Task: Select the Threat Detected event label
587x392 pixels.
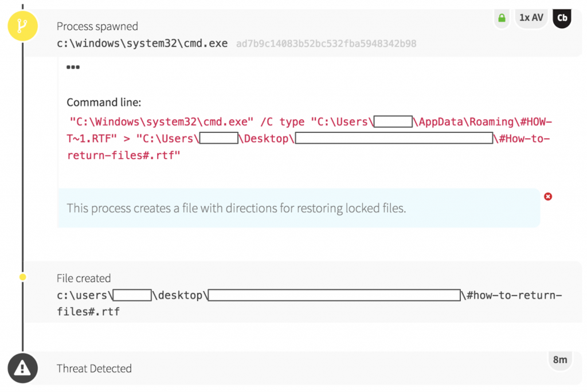Action: click(94, 369)
